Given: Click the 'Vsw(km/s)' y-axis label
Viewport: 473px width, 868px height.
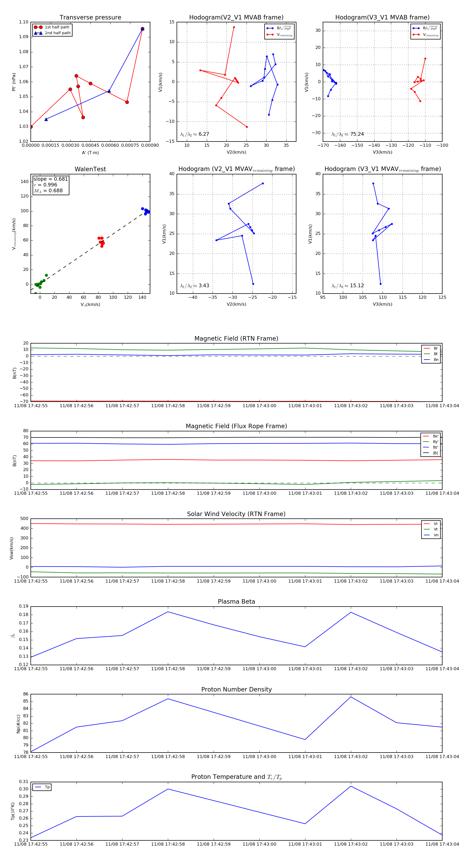Looking at the screenshot, I should (12, 548).
